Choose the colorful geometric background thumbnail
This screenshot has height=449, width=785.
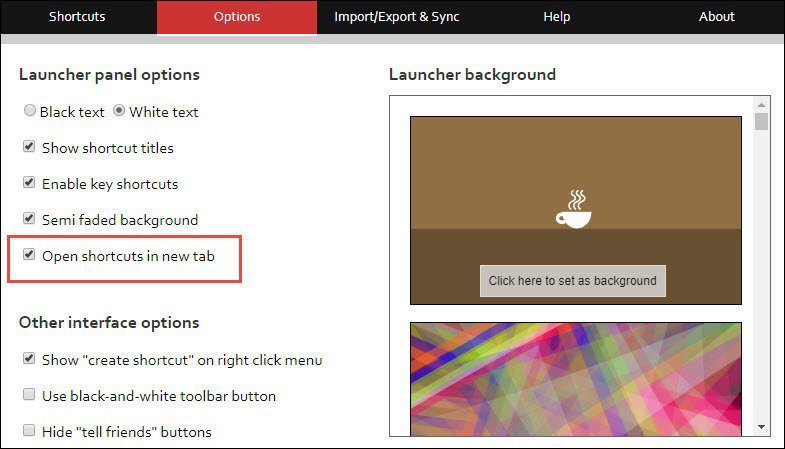click(x=576, y=379)
